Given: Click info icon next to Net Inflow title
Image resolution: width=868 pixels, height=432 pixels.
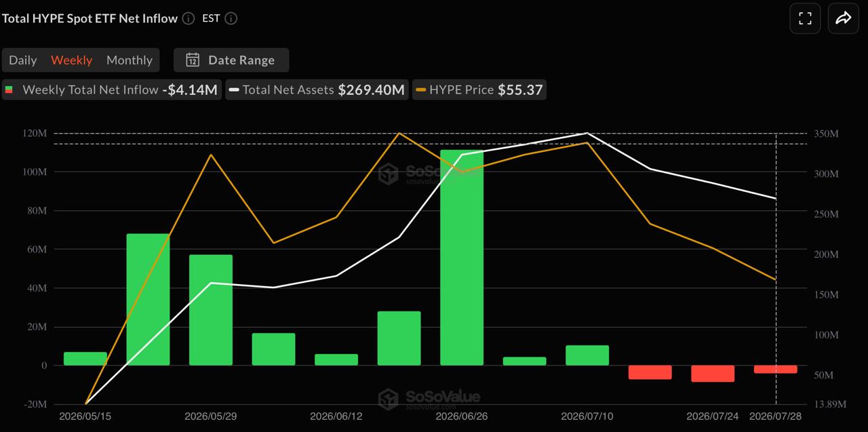Looking at the screenshot, I should pyautogui.click(x=189, y=18).
